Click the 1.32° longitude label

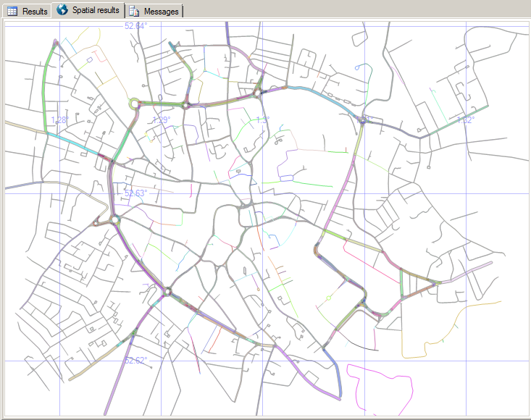pos(464,120)
